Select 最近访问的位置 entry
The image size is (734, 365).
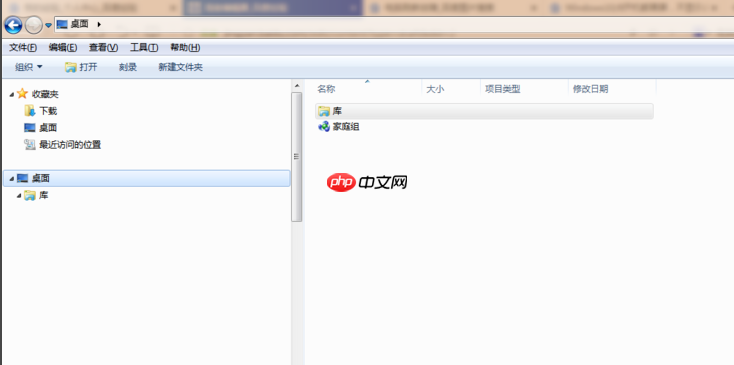click(x=70, y=145)
